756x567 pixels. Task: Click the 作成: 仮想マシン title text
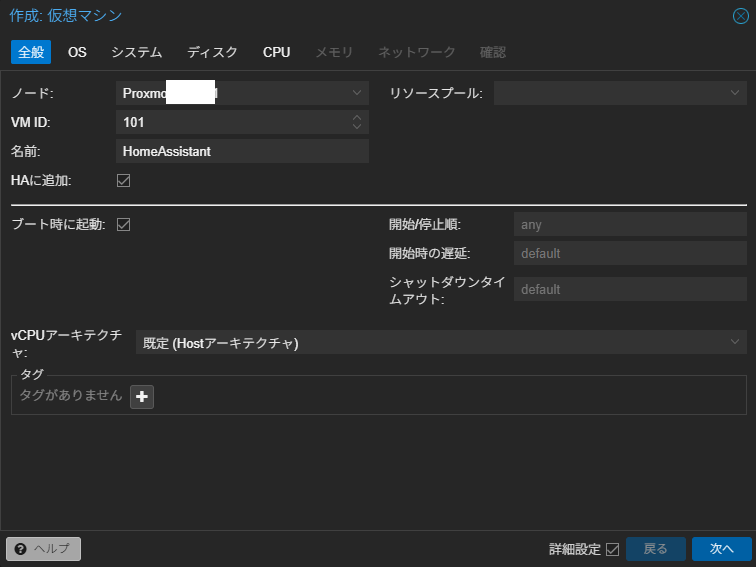tap(66, 15)
